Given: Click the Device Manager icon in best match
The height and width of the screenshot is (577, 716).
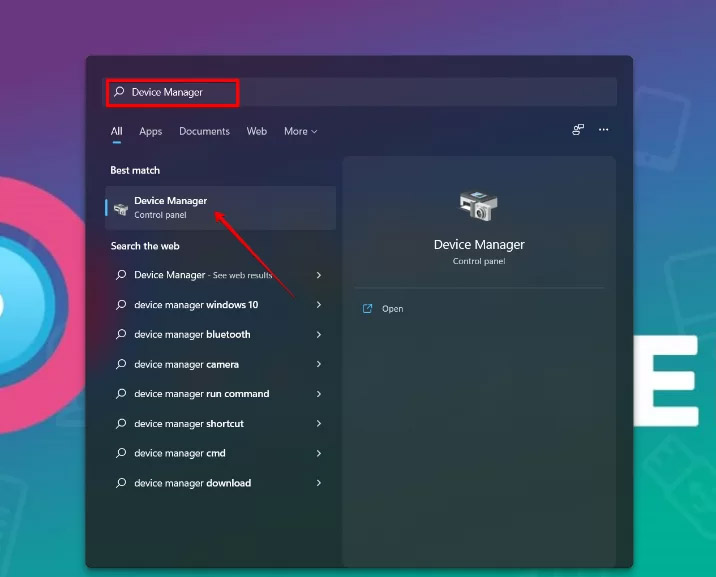Looking at the screenshot, I should pos(121,209).
